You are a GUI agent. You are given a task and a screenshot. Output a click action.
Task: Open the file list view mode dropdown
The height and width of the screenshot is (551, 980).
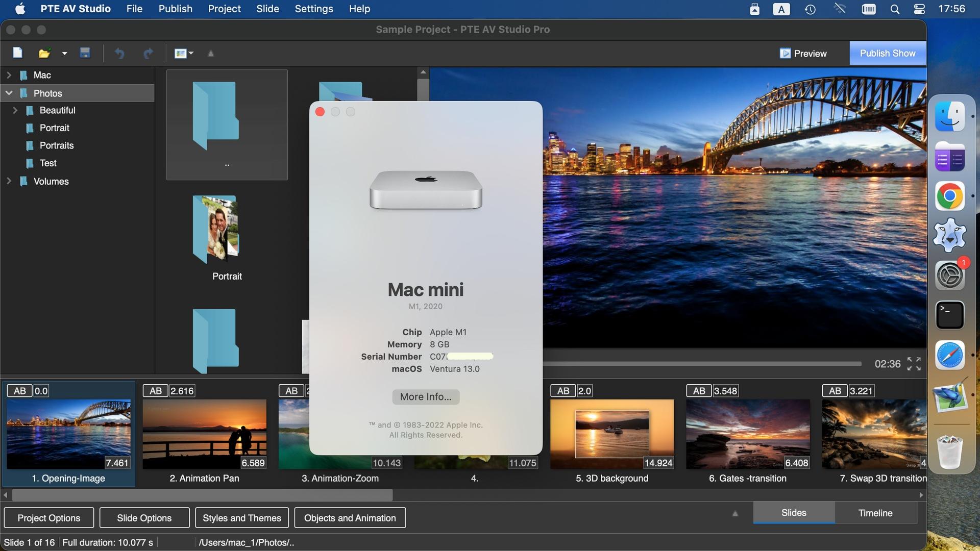[184, 53]
